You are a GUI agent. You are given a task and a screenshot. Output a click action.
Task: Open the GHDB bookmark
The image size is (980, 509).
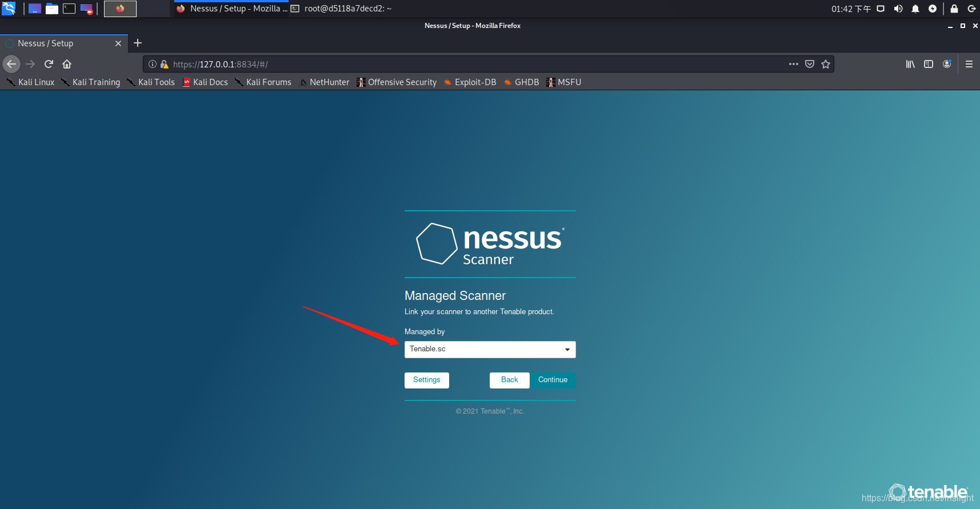pyautogui.click(x=521, y=82)
